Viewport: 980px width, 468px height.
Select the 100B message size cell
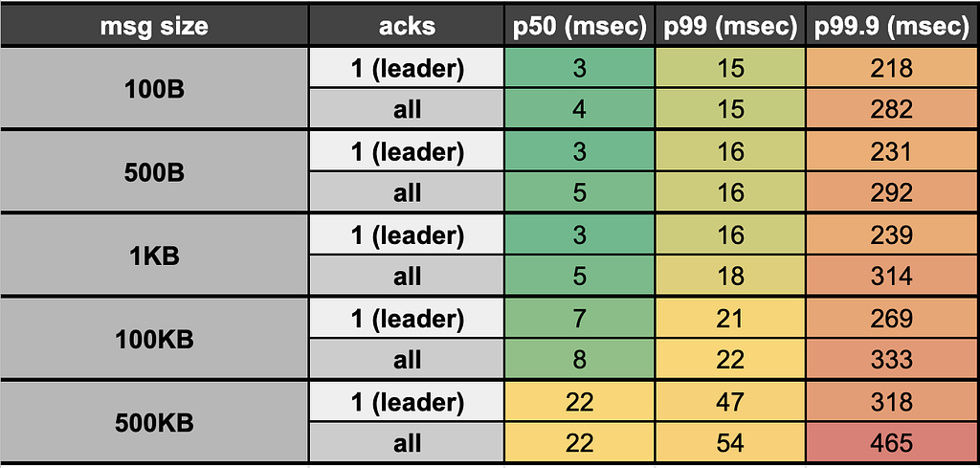pos(154,89)
